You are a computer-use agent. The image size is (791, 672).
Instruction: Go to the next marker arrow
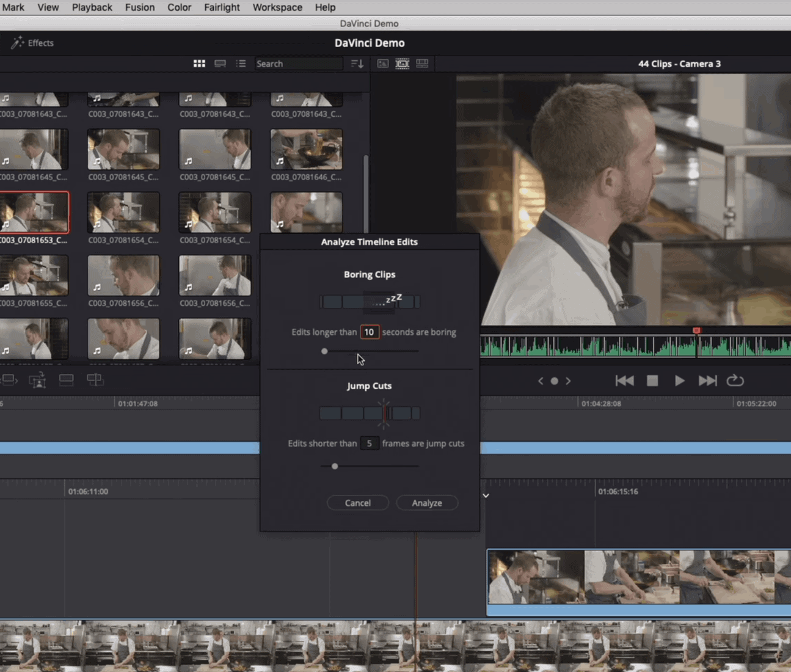(x=568, y=381)
